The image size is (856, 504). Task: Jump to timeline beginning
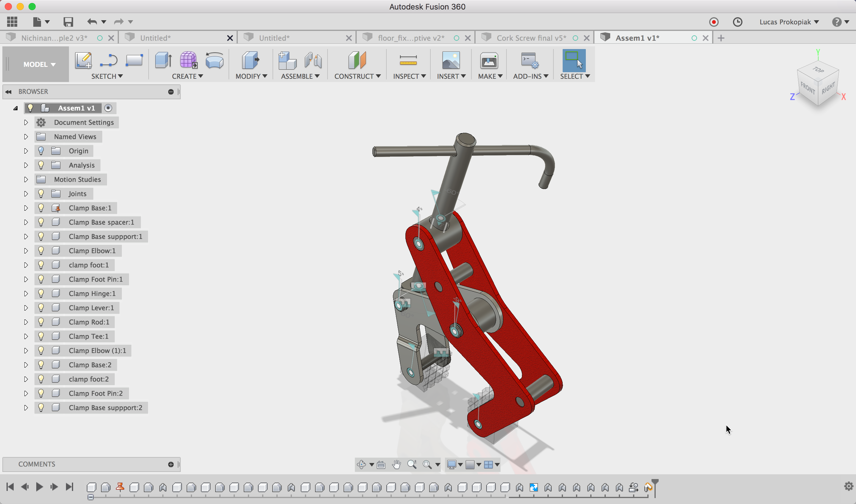10,487
